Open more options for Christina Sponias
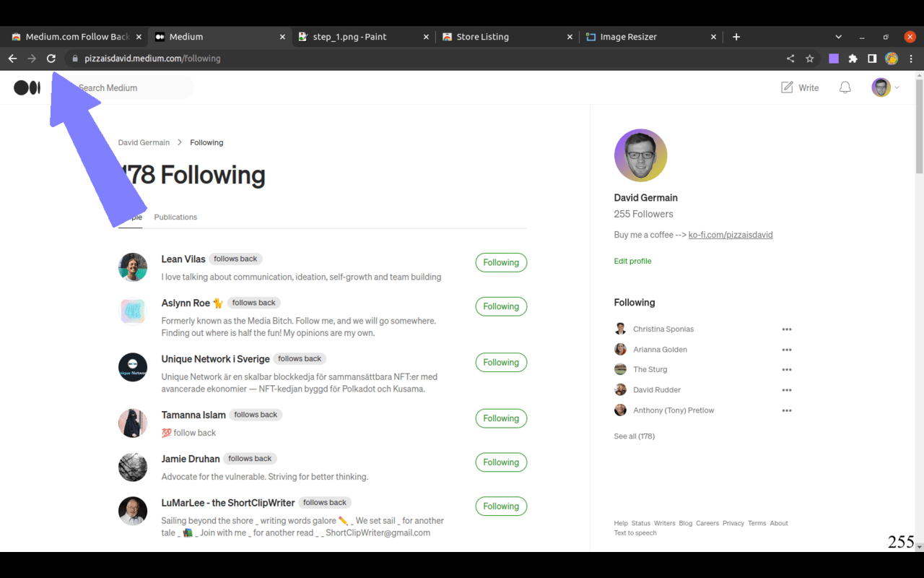The height and width of the screenshot is (578, 924). 787,329
